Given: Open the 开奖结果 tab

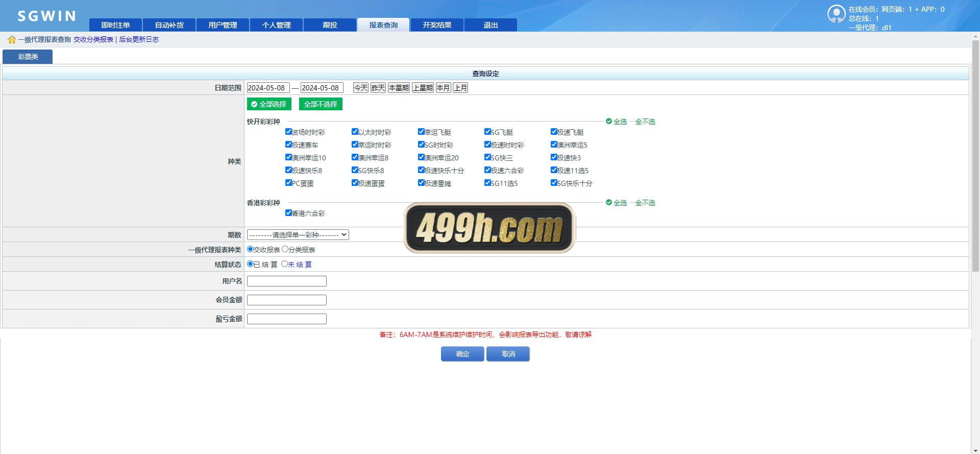Looking at the screenshot, I should 437,25.
